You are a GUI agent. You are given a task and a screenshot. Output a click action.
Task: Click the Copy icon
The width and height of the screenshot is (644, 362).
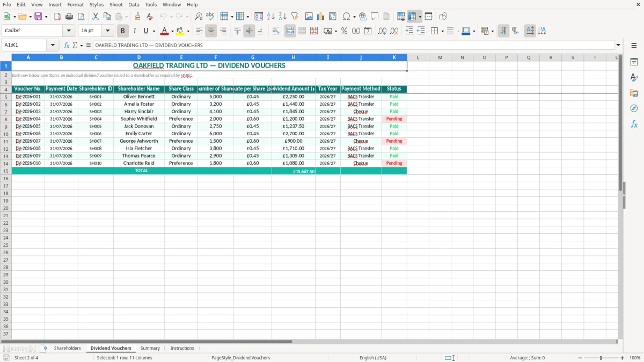coord(107,17)
